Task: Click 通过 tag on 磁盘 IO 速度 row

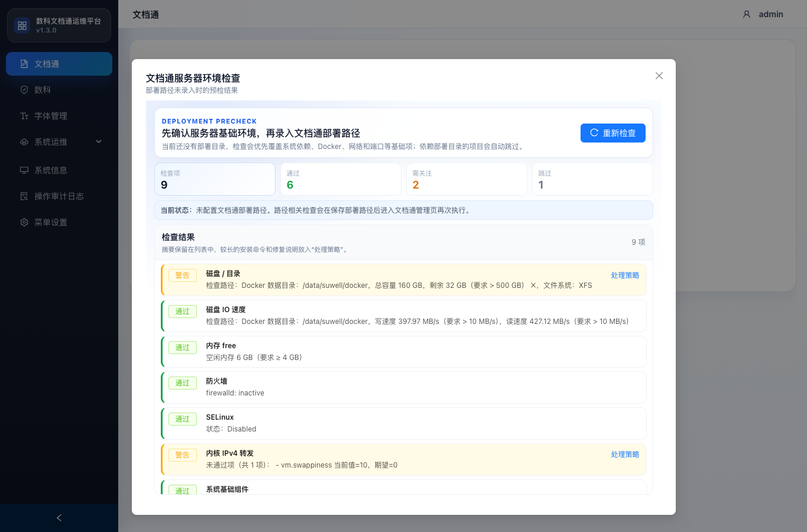Action: tap(183, 312)
